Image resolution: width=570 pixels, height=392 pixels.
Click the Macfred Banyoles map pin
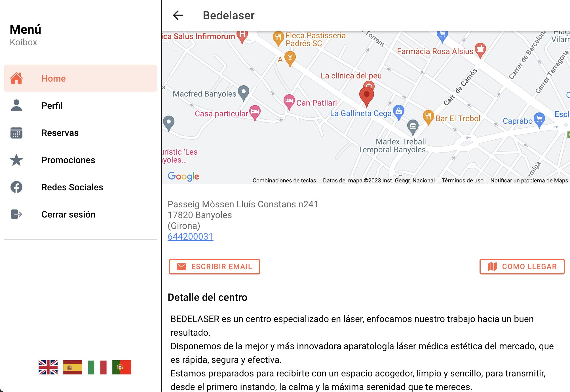click(244, 93)
